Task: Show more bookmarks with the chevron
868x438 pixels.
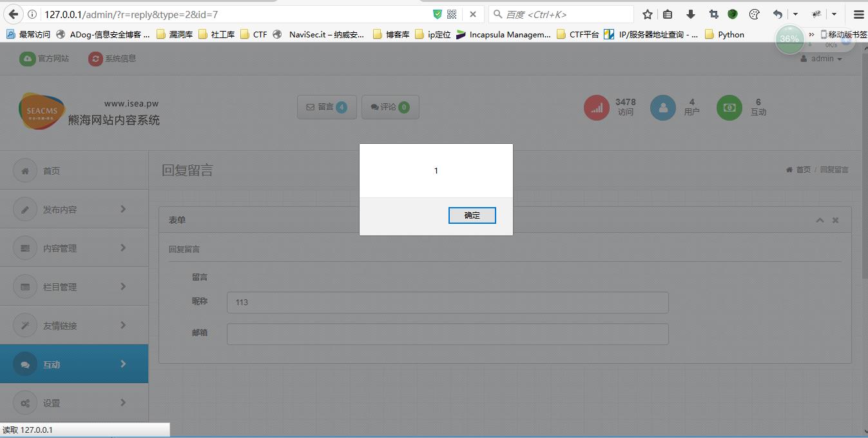Action: (811, 35)
